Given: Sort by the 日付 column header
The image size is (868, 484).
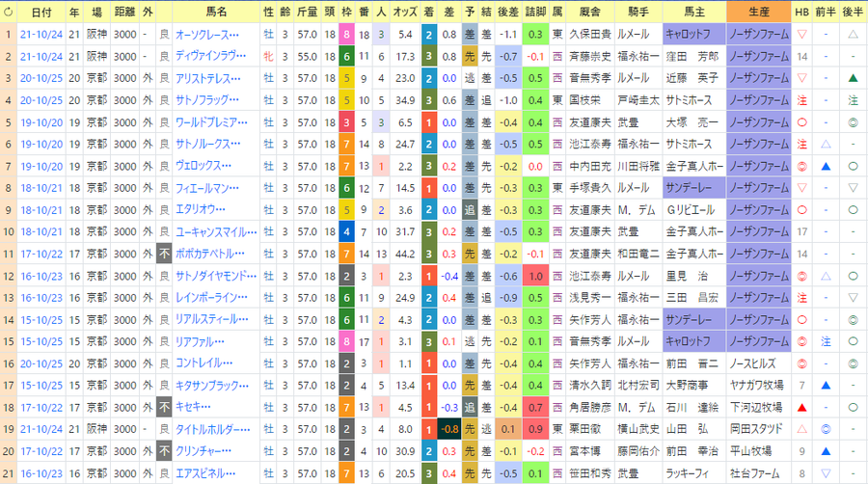Looking at the screenshot, I should coord(41,12).
